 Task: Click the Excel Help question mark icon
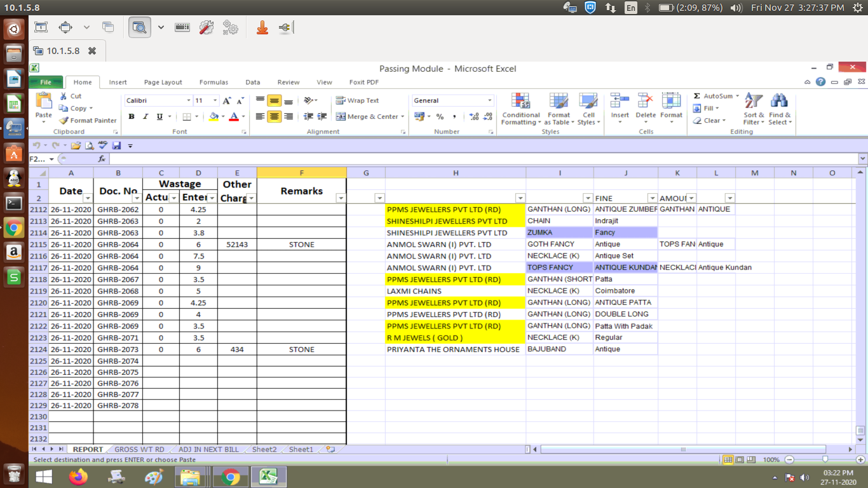(x=821, y=82)
